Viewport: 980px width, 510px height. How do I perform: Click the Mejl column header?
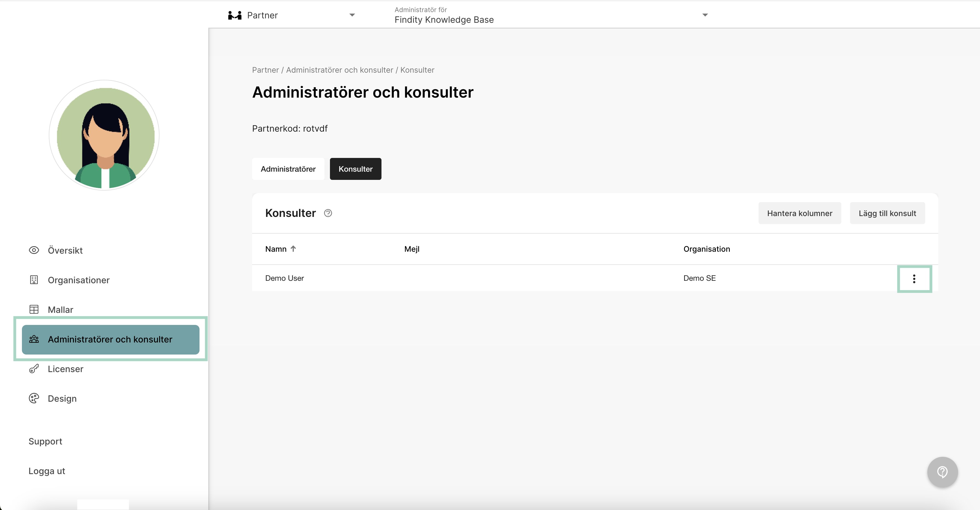point(412,249)
